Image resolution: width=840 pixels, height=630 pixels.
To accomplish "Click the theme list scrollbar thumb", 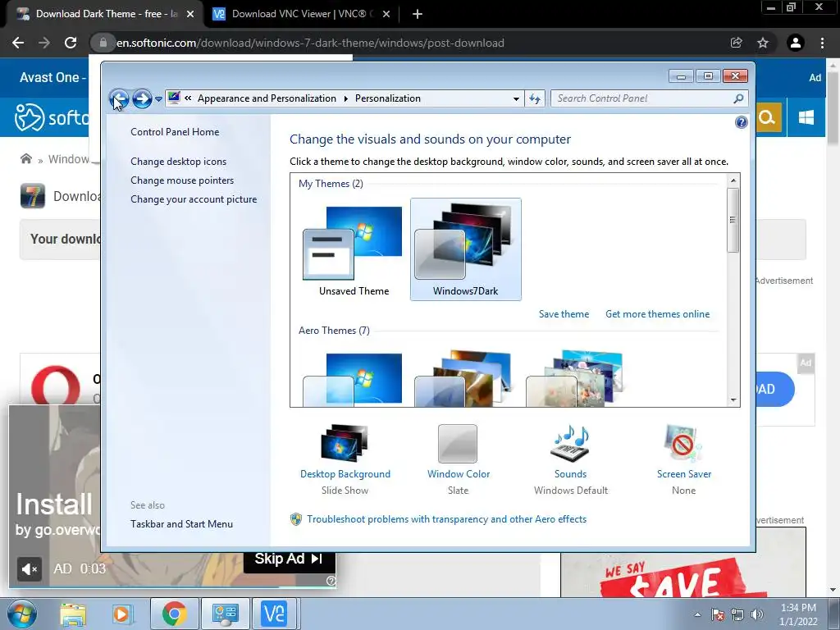I will pyautogui.click(x=733, y=220).
